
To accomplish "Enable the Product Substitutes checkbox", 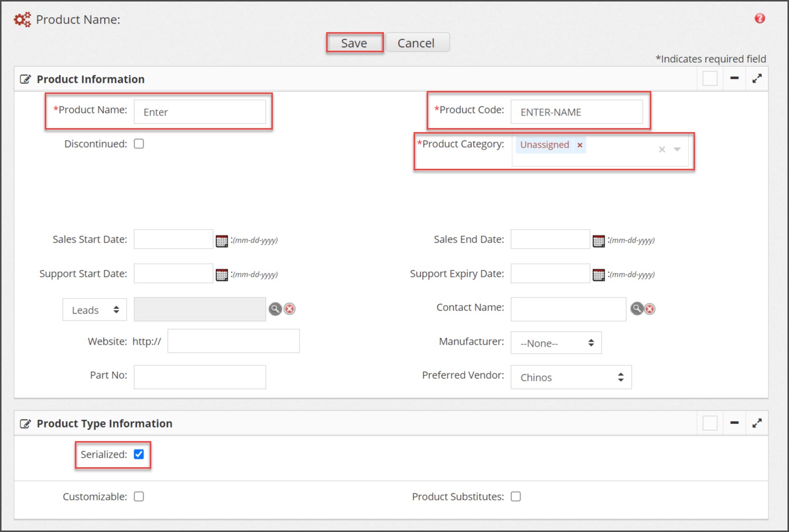I will click(516, 496).
